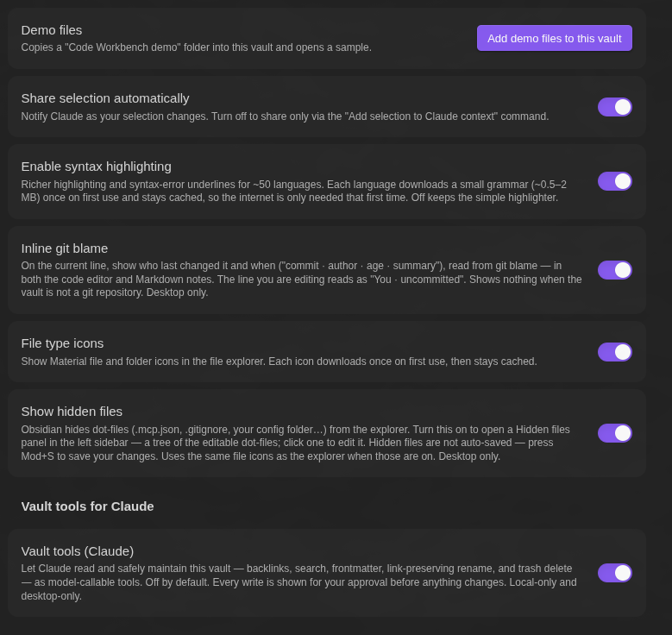Turn off Enable syntax highlighting switch

tap(614, 181)
